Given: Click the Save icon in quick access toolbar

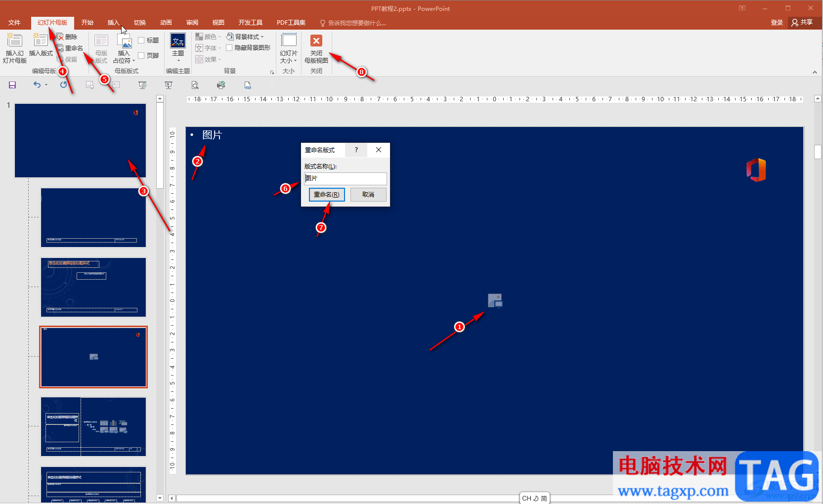Looking at the screenshot, I should click(x=12, y=85).
